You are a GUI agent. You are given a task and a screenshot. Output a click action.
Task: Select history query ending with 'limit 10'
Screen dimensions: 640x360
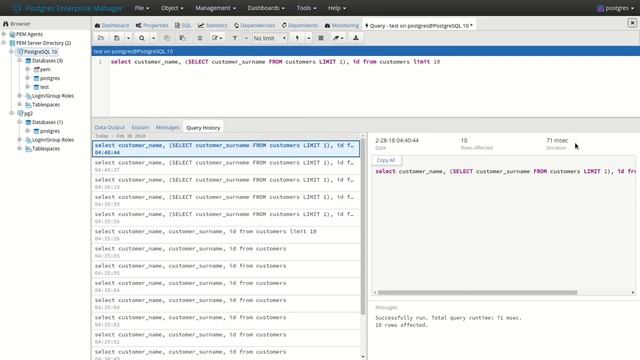(226, 235)
